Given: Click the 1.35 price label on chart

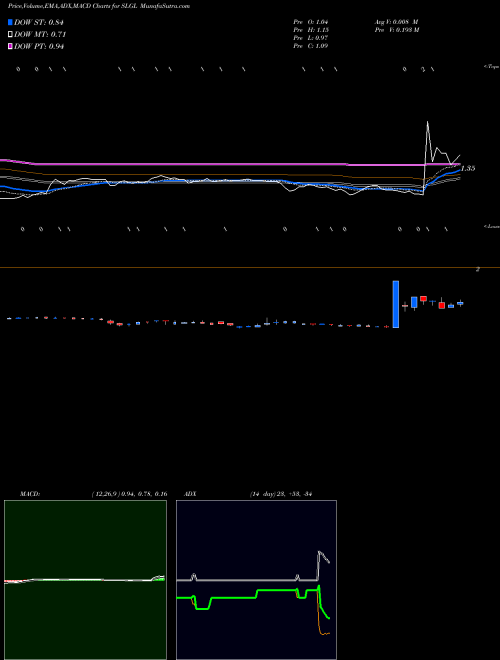Looking at the screenshot, I should [468, 168].
